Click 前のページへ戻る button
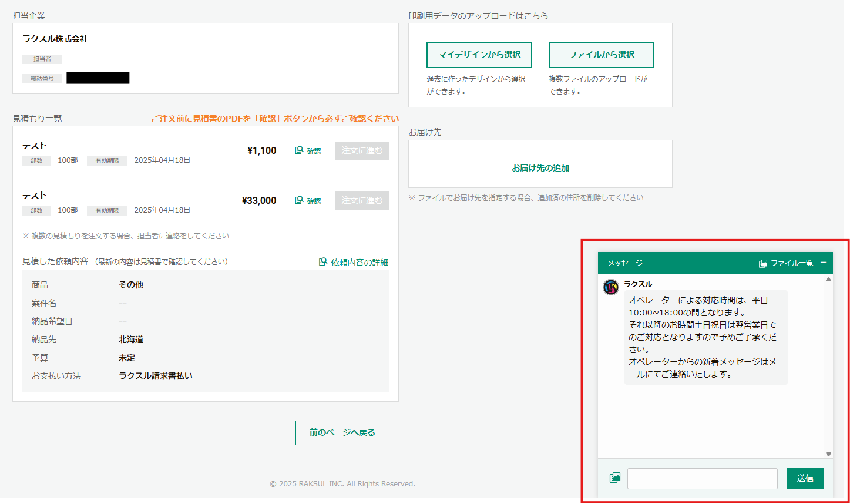Image resolution: width=850 pixels, height=504 pixels. 342,433
